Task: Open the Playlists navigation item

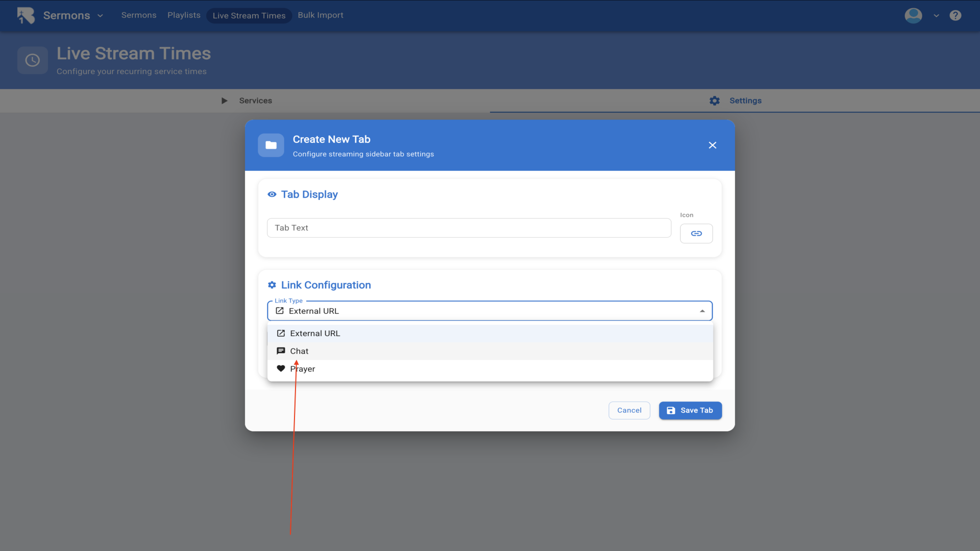Action: (x=184, y=15)
